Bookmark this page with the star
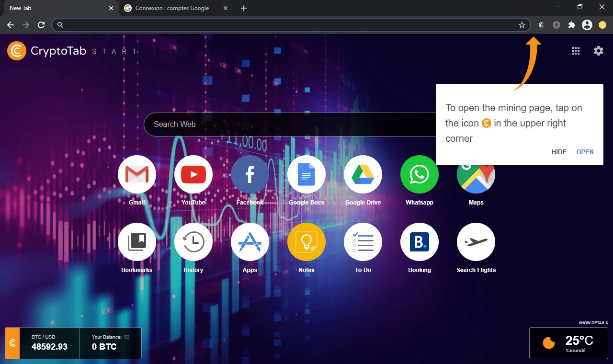Viewport: 613px width, 364px height. (x=522, y=25)
